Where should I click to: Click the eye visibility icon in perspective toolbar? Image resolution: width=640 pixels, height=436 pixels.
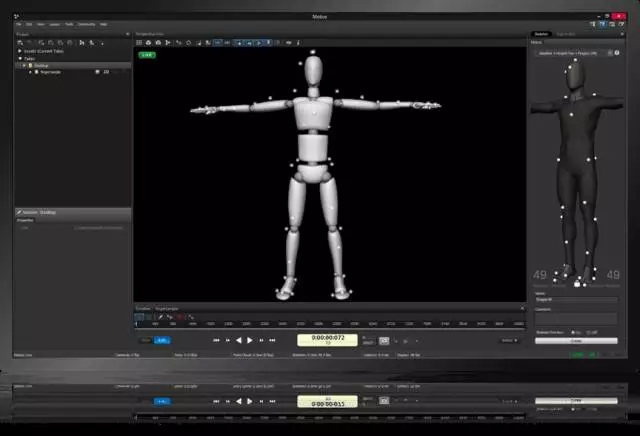click(289, 42)
